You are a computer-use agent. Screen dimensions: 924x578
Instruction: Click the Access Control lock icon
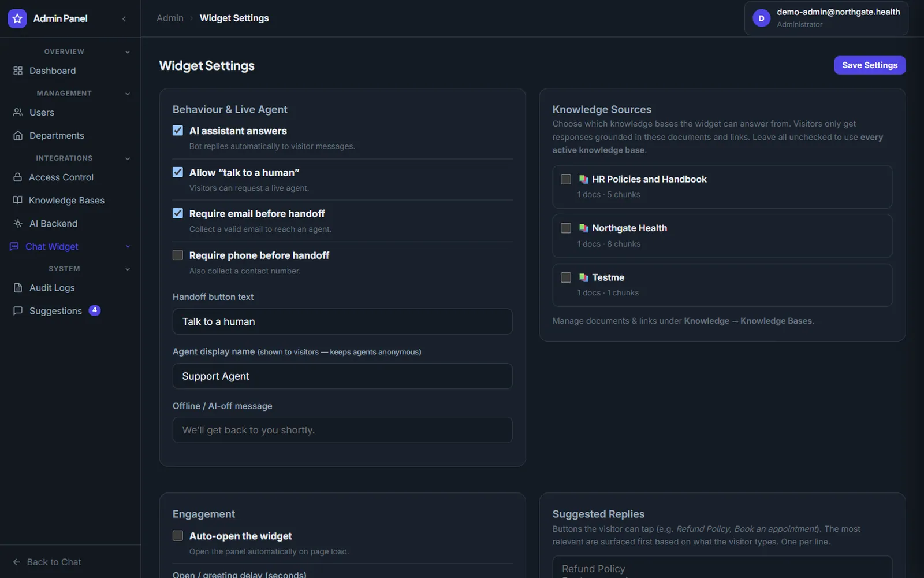click(18, 177)
